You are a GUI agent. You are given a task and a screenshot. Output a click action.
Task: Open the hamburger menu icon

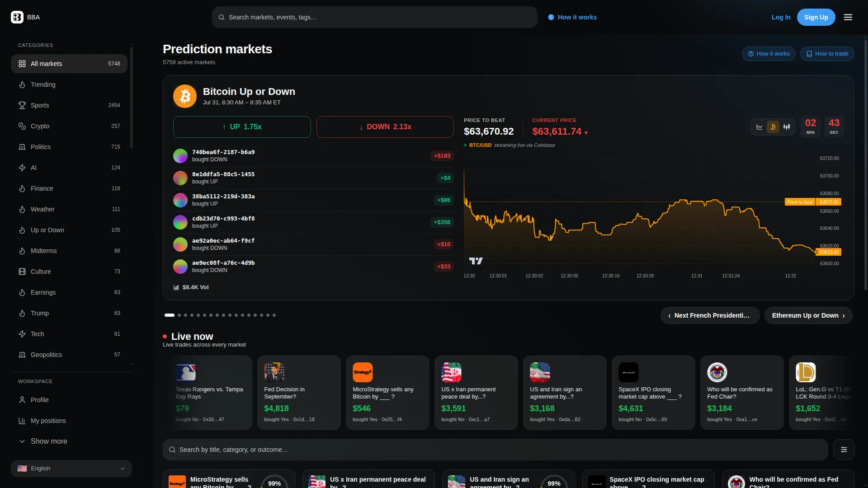pos(848,17)
